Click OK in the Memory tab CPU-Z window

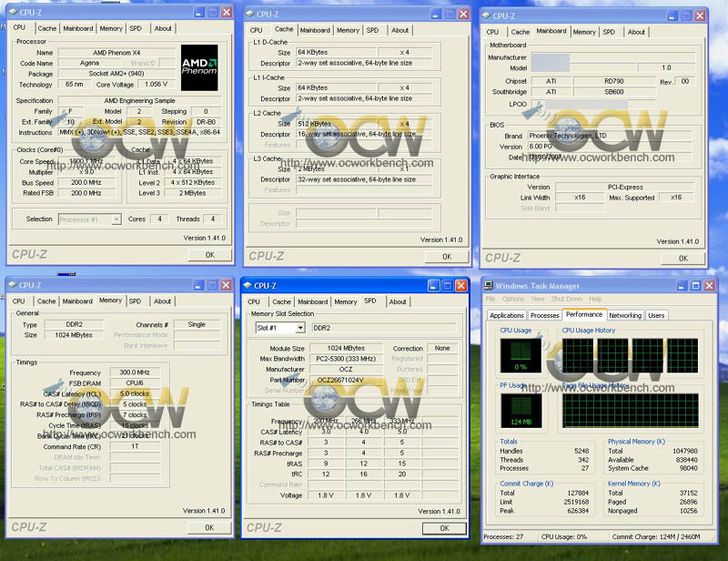tap(209, 527)
